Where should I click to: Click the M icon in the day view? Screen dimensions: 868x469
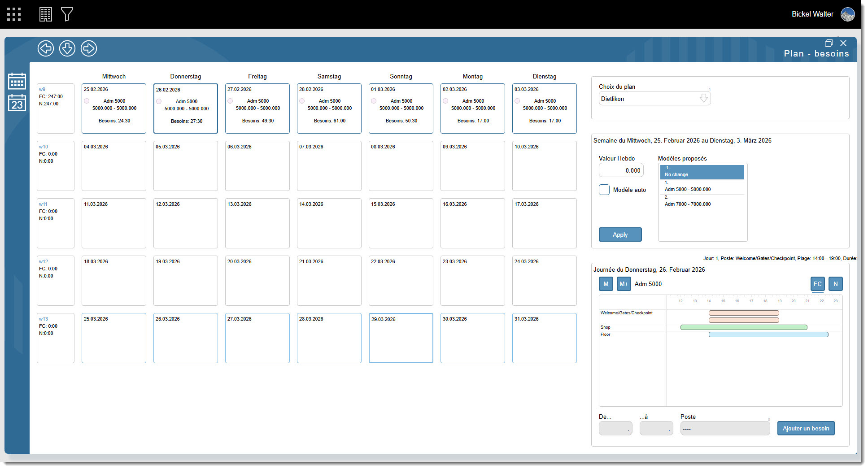[606, 284]
